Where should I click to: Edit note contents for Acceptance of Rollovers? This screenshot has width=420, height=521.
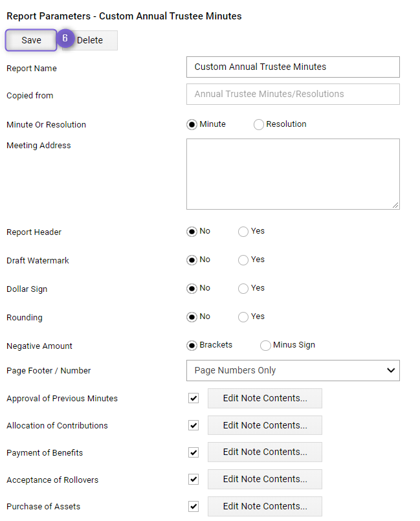[x=265, y=479]
